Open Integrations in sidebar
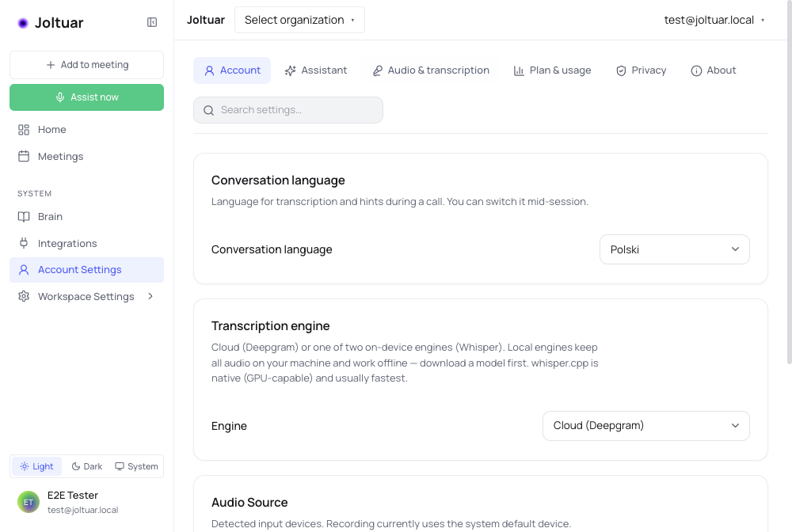 click(87, 243)
